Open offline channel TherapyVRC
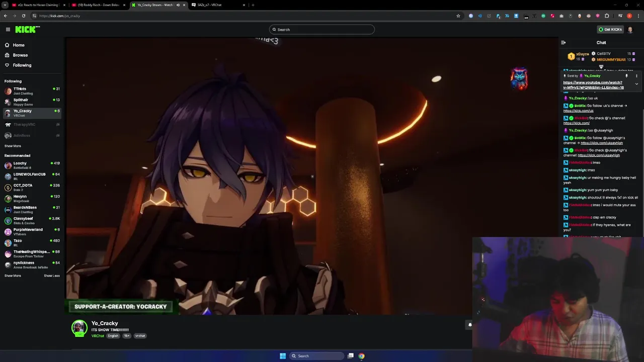 [x=32, y=124]
